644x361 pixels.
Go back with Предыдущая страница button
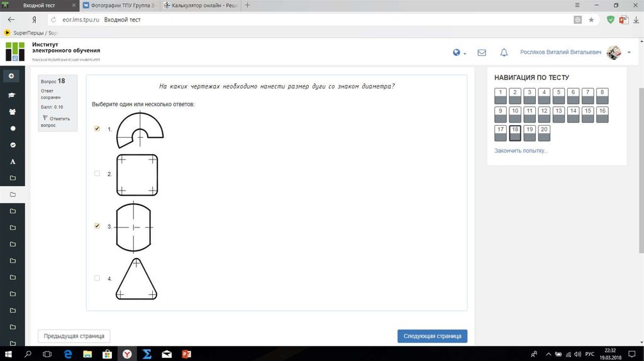click(74, 336)
